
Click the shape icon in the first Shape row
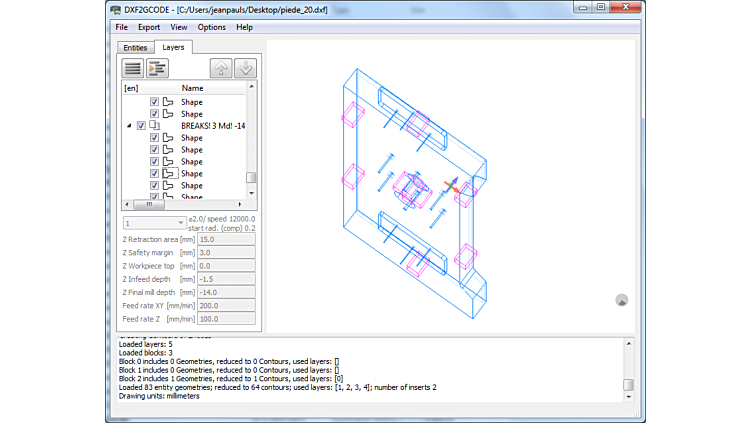(x=168, y=102)
